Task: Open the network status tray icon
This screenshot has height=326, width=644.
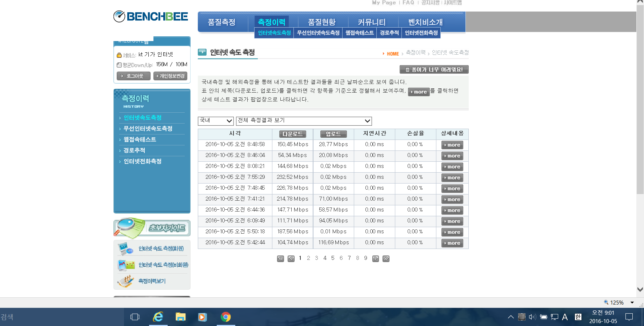Action: [555, 317]
